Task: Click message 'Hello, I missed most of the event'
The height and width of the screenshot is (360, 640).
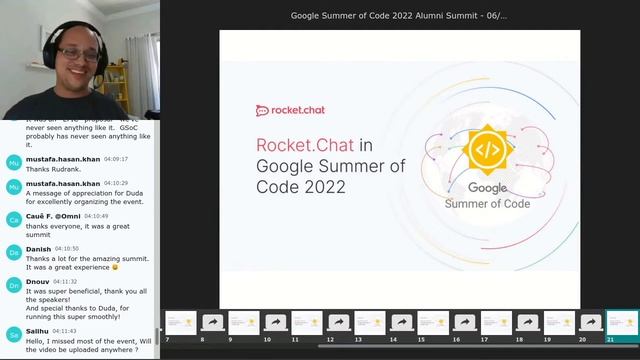Action: click(89, 345)
